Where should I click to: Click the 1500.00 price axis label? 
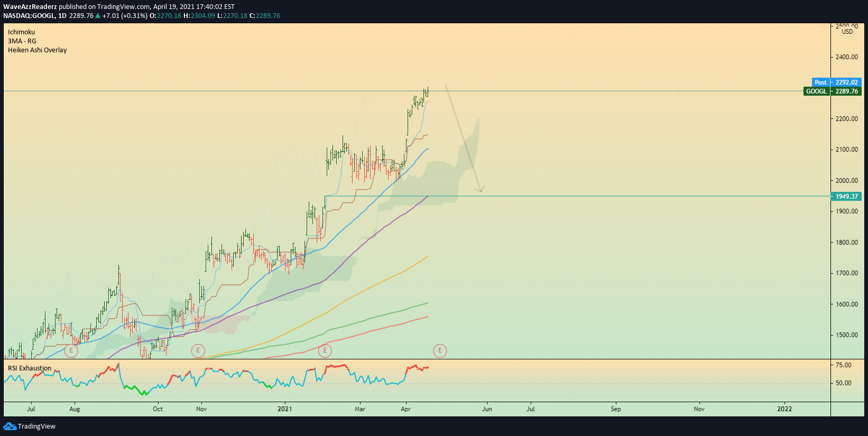pos(847,335)
